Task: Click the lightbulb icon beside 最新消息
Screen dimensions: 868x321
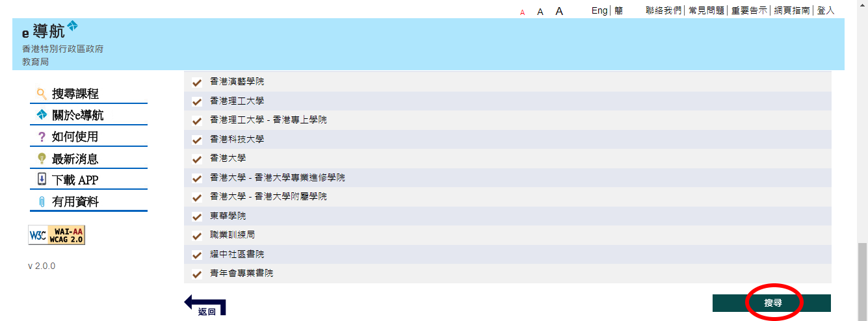Action: point(42,159)
